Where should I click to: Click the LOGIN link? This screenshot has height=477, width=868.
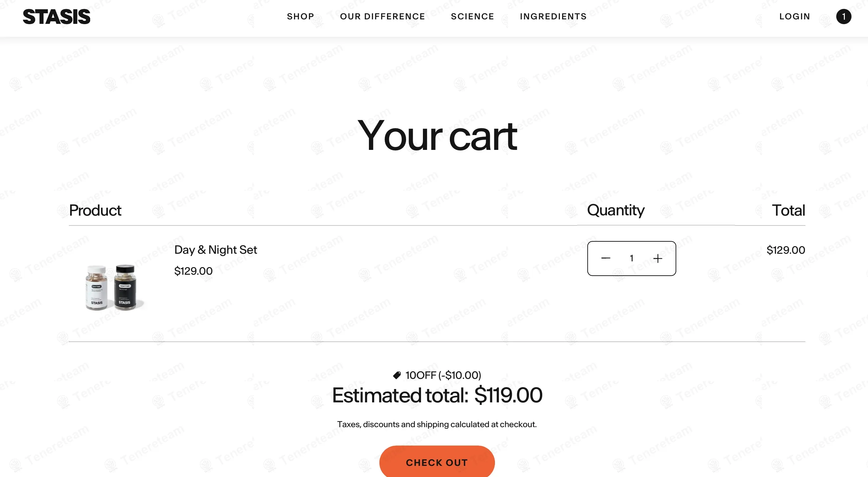click(795, 17)
